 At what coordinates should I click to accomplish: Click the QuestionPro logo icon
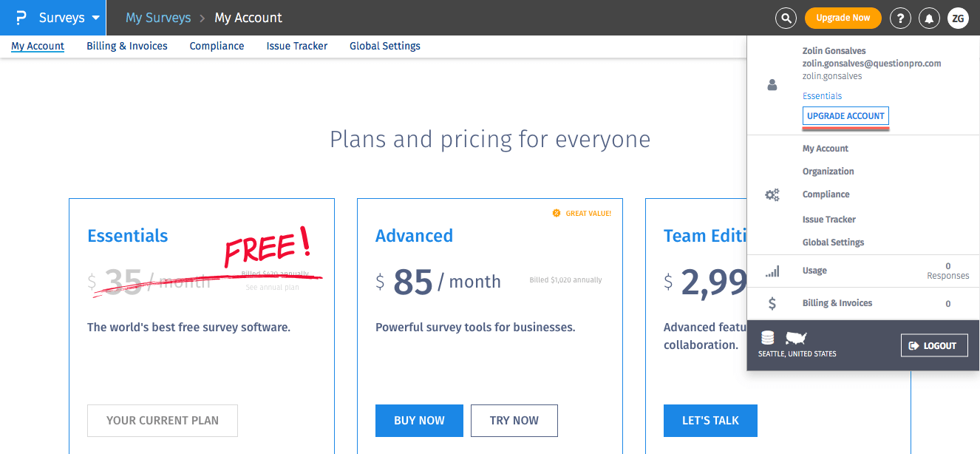coord(21,18)
